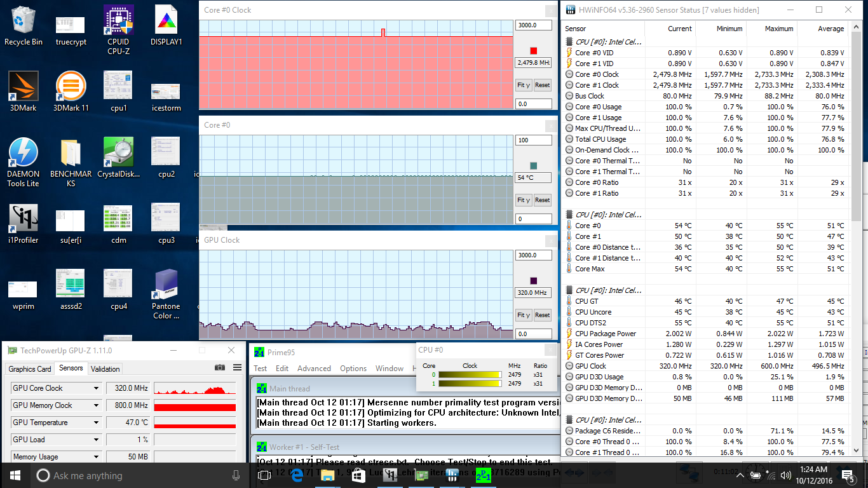Select the 3DMark desktop shortcut

24,91
